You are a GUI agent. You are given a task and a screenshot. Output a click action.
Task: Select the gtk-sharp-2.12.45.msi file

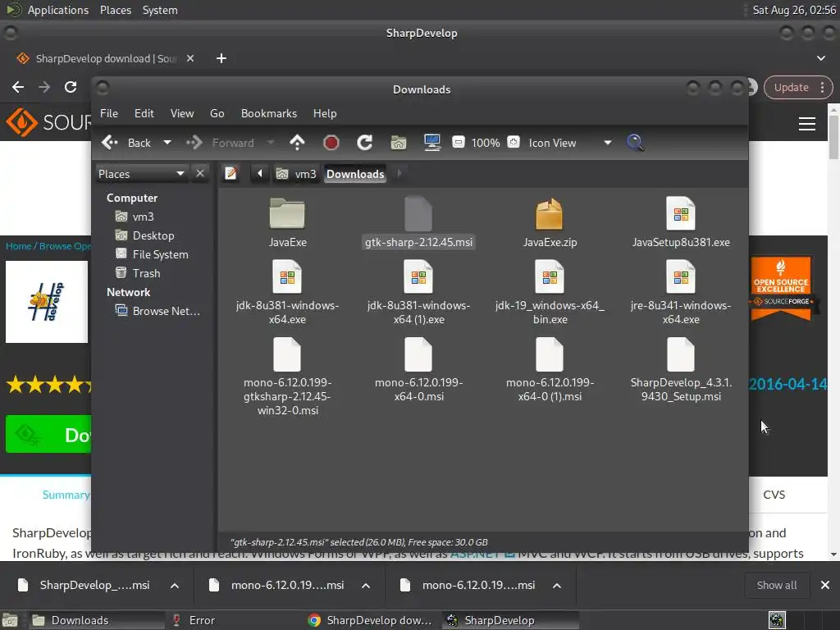click(418, 223)
